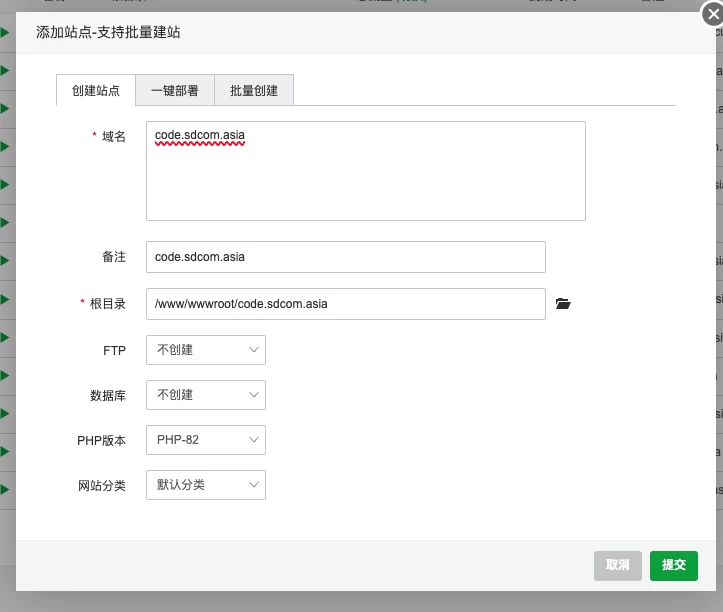This screenshot has width=723, height=612.
Task: Focus the 备注 input field
Action: [346, 257]
